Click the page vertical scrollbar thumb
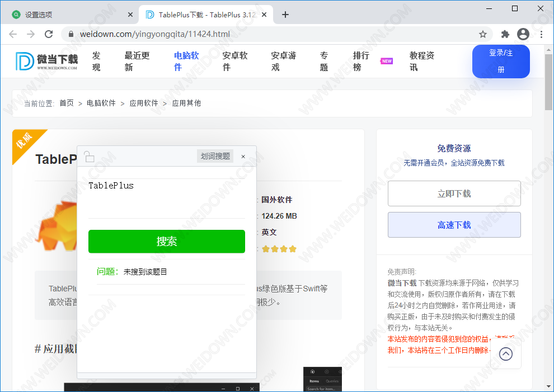554x392 pixels. [548, 82]
